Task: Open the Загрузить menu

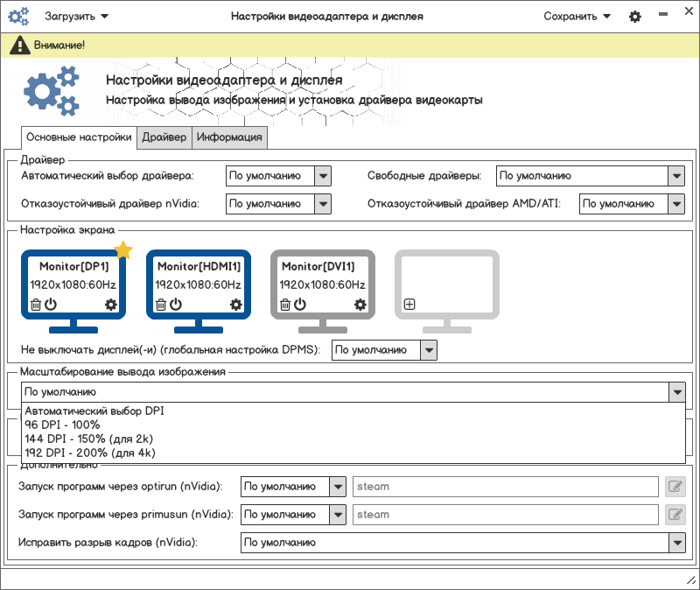Action: click(x=77, y=17)
